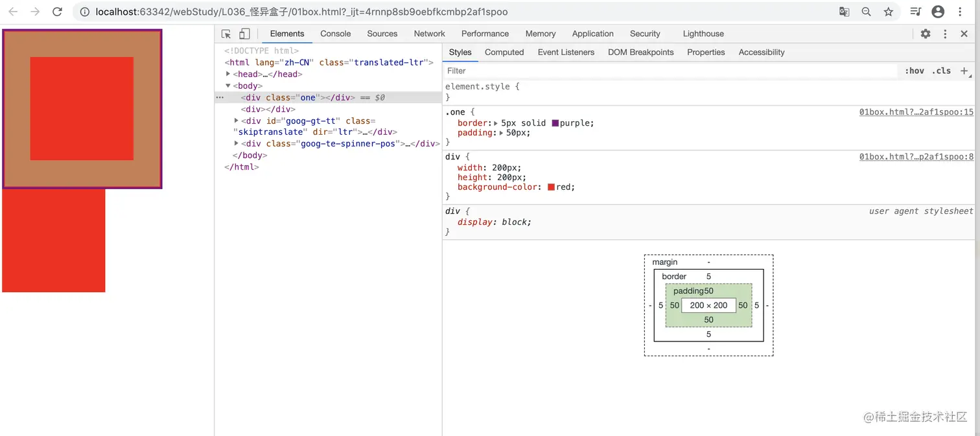Click the address bar URL
This screenshot has width=980, height=436.
coord(301,12)
